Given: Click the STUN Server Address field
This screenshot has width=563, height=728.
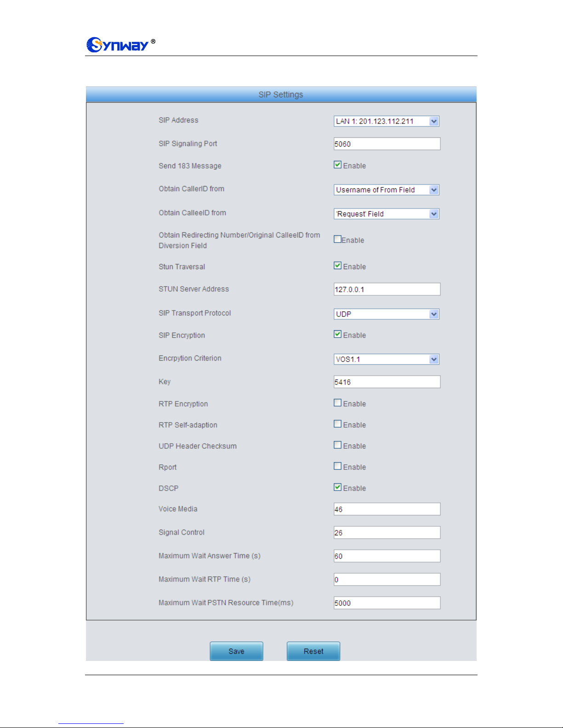Looking at the screenshot, I should tap(387, 289).
